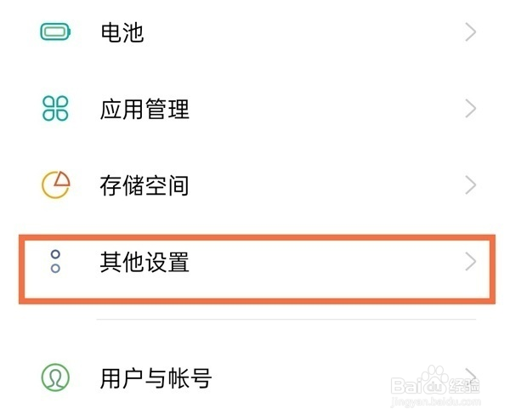This screenshot has height=420, width=510.
Task: Expand the 存储空间 row chevron
Action: click(x=471, y=185)
